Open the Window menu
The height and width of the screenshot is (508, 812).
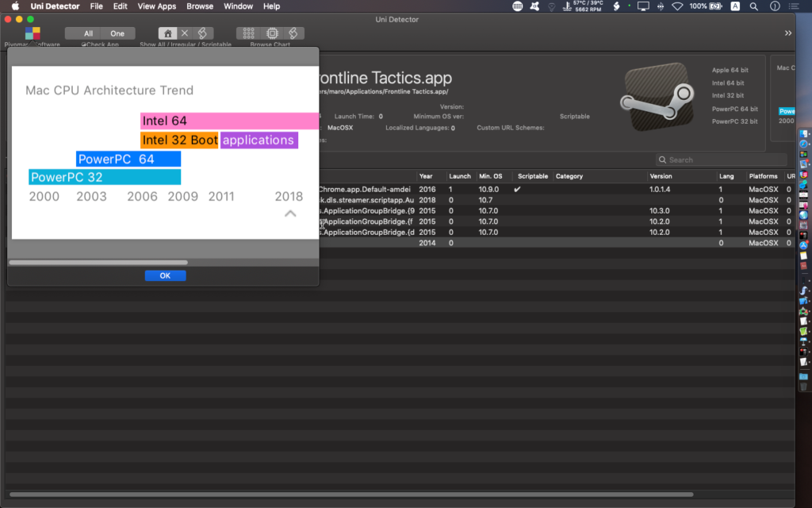point(238,6)
